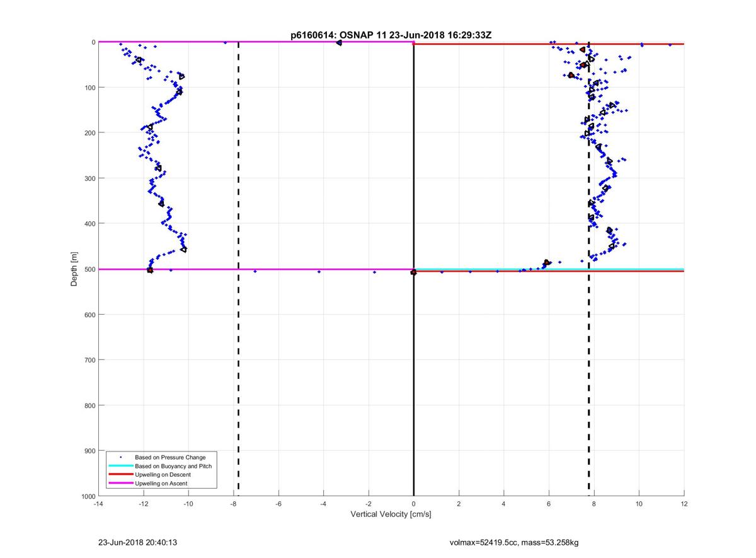Click the '500' depth tick label
Screen dimensions: 756x558
pos(89,269)
